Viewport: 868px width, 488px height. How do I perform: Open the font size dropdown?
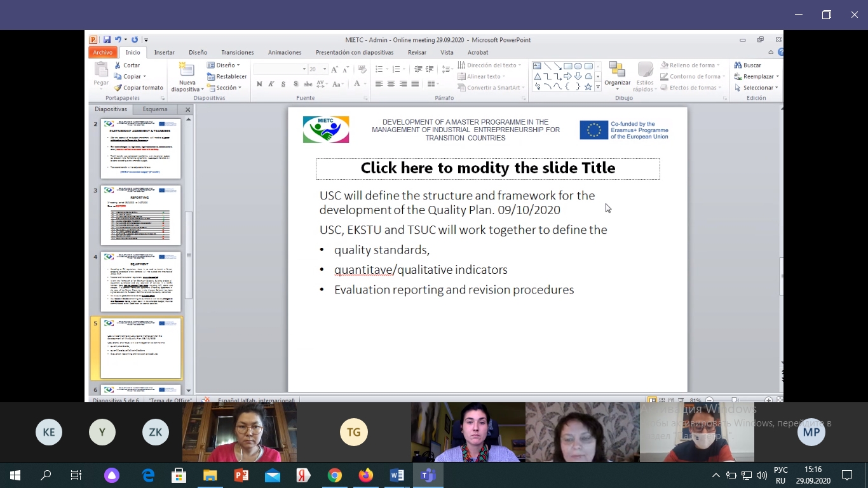coord(325,69)
